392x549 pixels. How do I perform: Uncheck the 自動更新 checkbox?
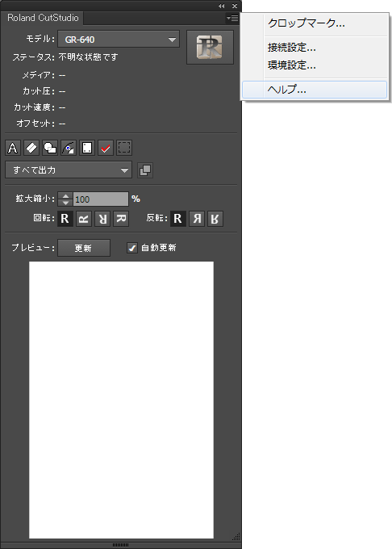click(131, 248)
